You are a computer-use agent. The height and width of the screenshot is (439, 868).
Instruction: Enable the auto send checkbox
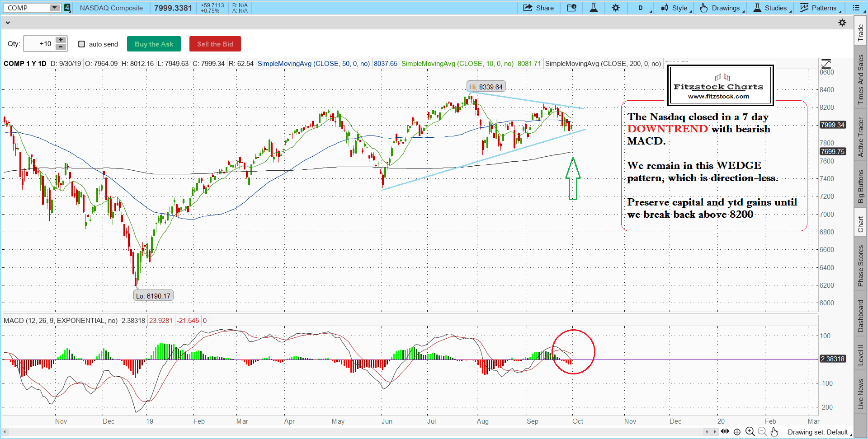[82, 44]
